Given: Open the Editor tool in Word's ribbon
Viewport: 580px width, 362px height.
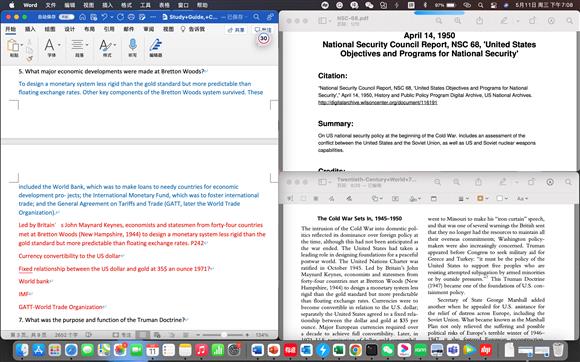Looking at the screenshot, I should 156,48.
